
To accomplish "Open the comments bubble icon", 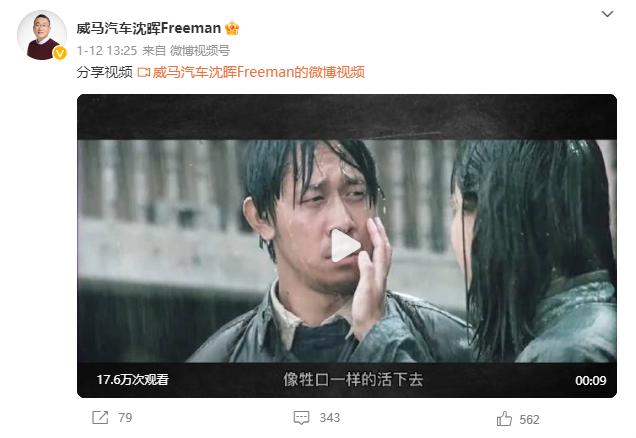I will point(301,418).
